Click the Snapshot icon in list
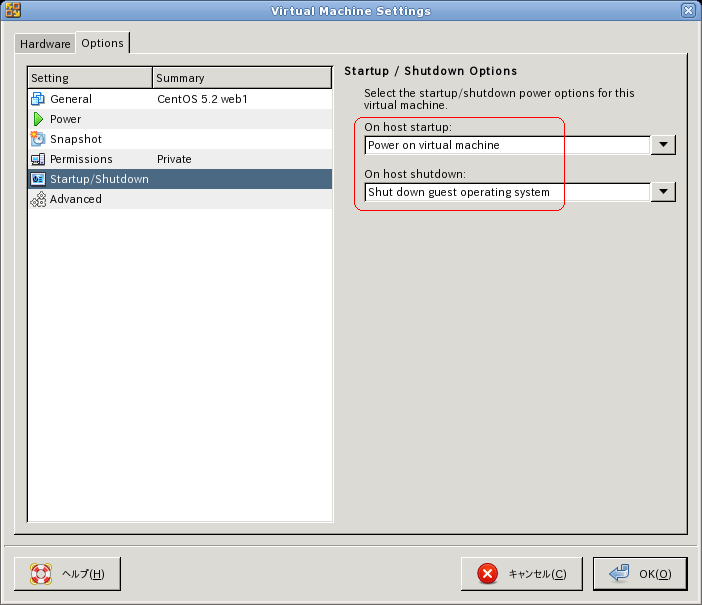702x605 pixels. tap(38, 139)
